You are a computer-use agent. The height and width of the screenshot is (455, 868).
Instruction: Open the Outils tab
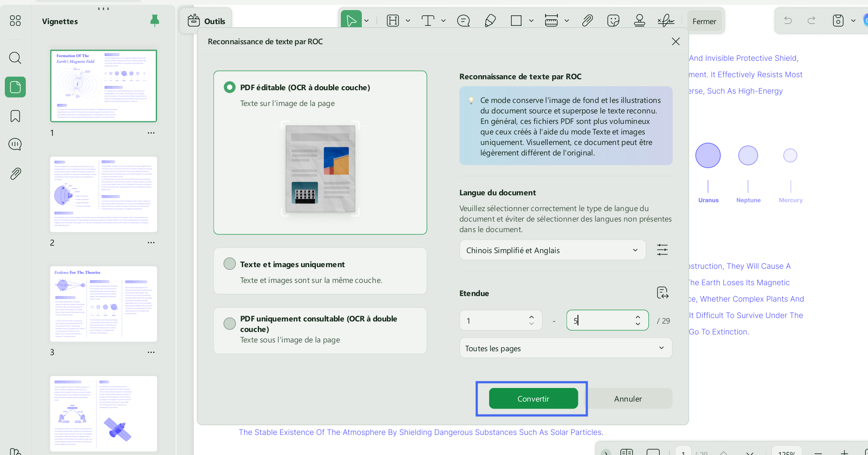click(206, 21)
